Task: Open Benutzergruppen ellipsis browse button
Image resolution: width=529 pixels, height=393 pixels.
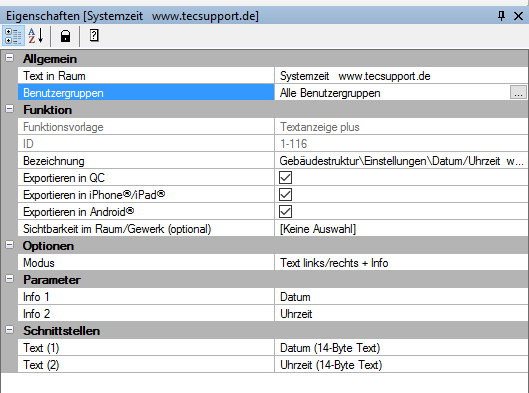Action: pos(518,93)
